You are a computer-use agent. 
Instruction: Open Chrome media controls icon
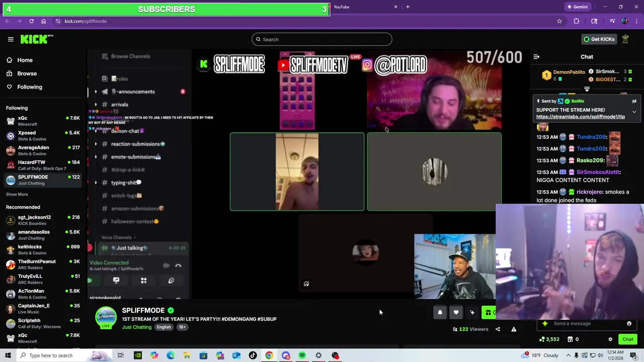612,21
